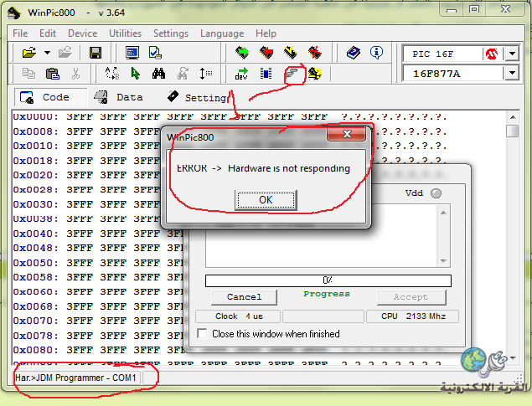Open the blue help book icon
The image size is (532, 406).
pos(354,53)
